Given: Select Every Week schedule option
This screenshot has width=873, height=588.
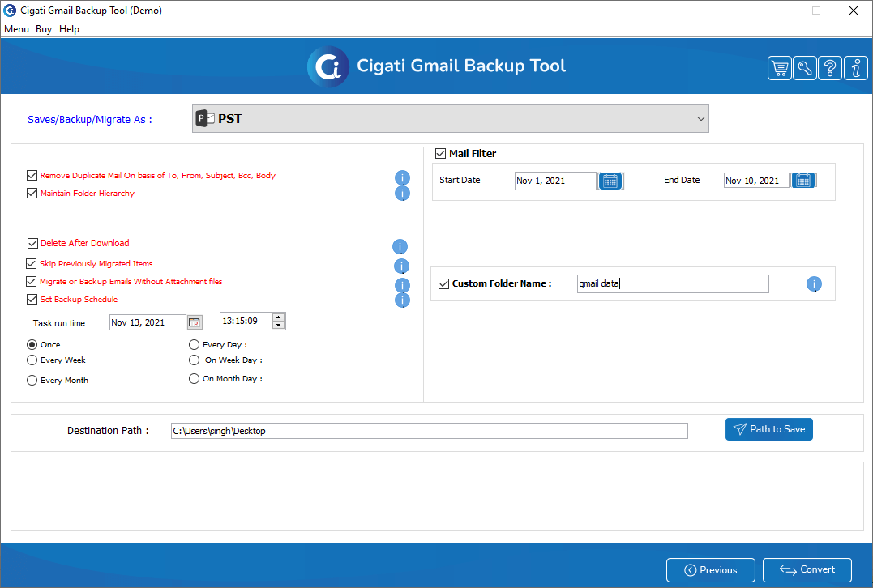Looking at the screenshot, I should 32,360.
